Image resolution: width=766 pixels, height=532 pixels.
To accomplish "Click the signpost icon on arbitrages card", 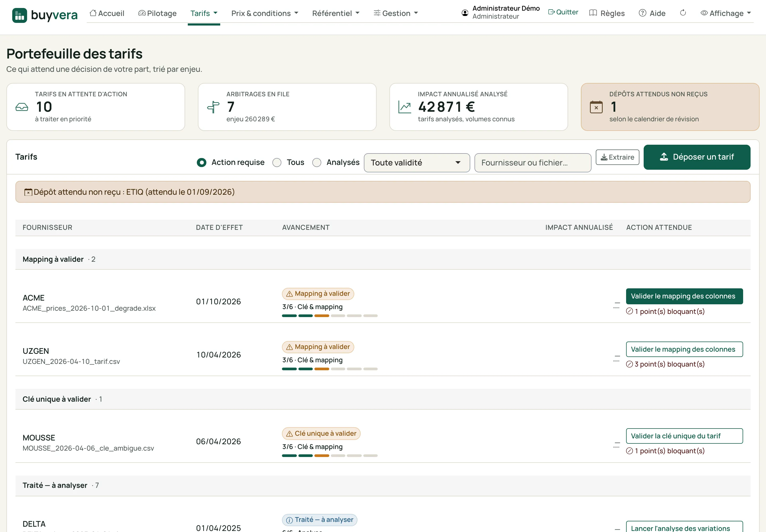I will [213, 107].
